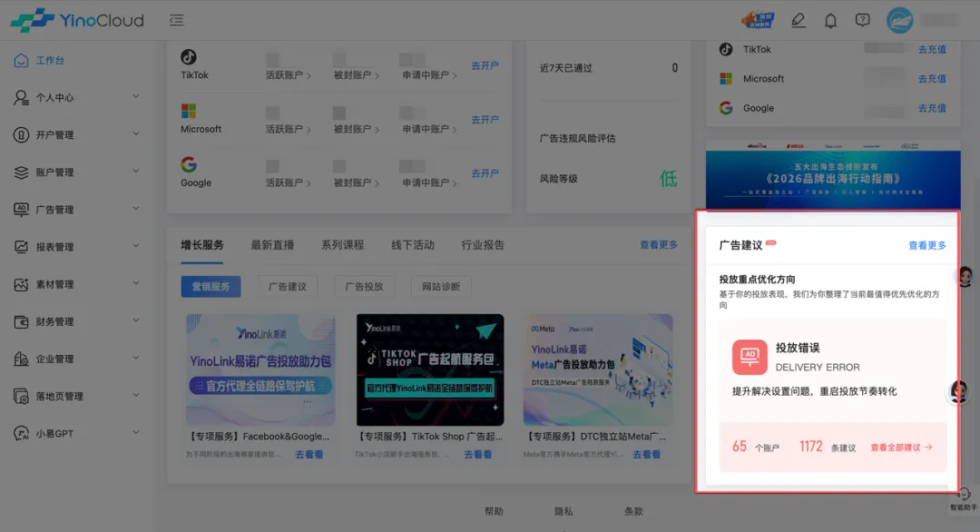Click the 个人中心 person icon
This screenshot has width=980, height=532.
coord(21,97)
